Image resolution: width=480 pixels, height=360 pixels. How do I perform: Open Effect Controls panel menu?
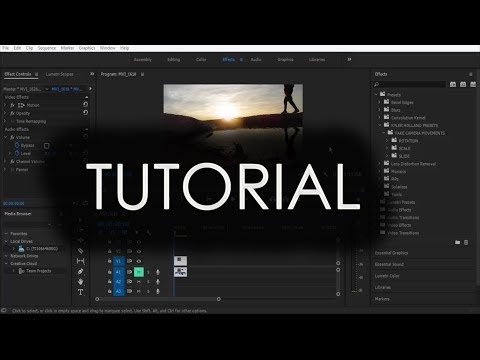36,74
